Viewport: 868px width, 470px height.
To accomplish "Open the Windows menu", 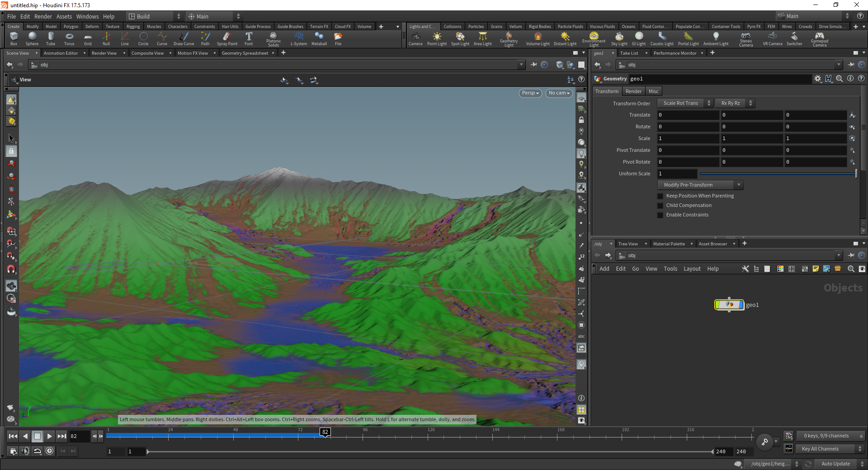I will click(x=87, y=16).
